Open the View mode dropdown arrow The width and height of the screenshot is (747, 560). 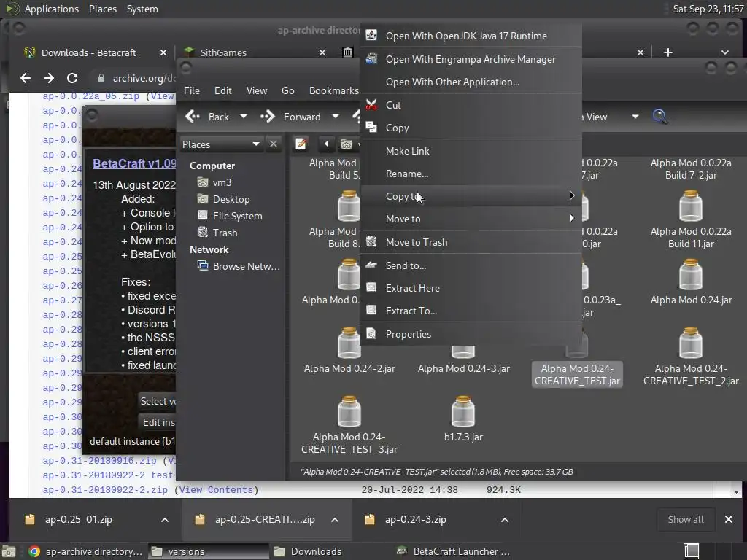tap(635, 116)
